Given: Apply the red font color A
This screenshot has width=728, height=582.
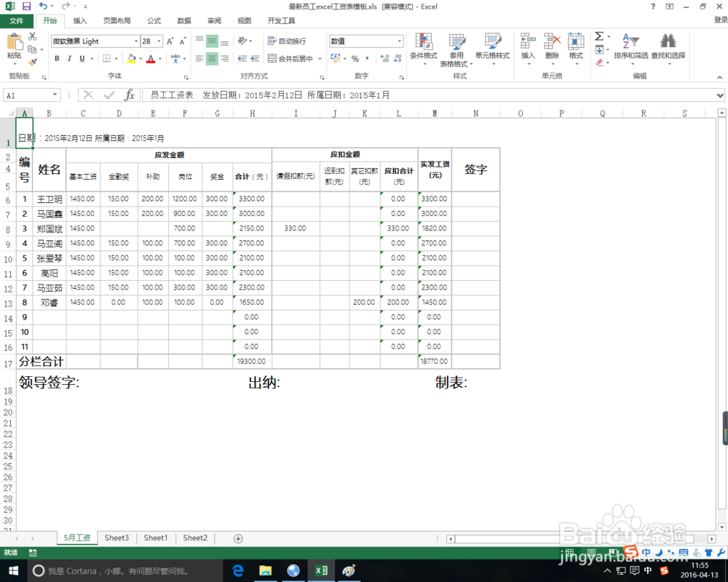Looking at the screenshot, I should 151,58.
